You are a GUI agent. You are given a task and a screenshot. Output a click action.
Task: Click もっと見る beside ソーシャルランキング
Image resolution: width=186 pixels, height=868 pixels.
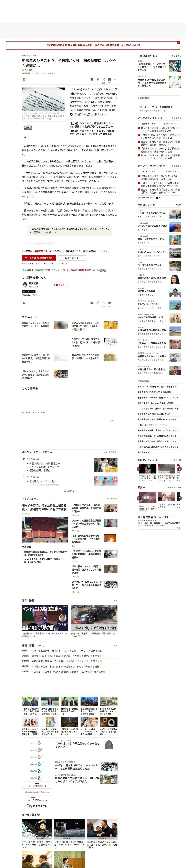(x=176, y=166)
